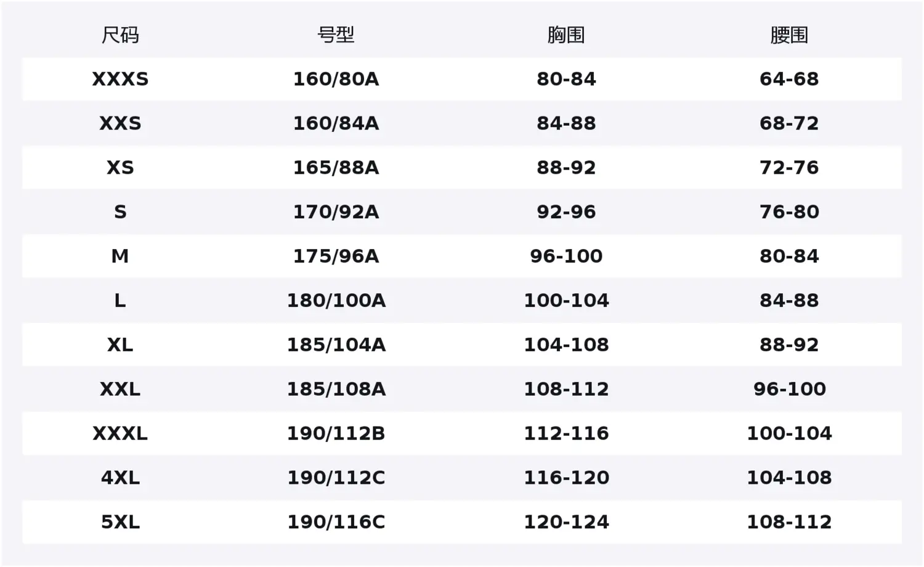Viewport: 924px width, 567px height.
Task: Click waist value 96-100
Action: pyautogui.click(x=789, y=389)
